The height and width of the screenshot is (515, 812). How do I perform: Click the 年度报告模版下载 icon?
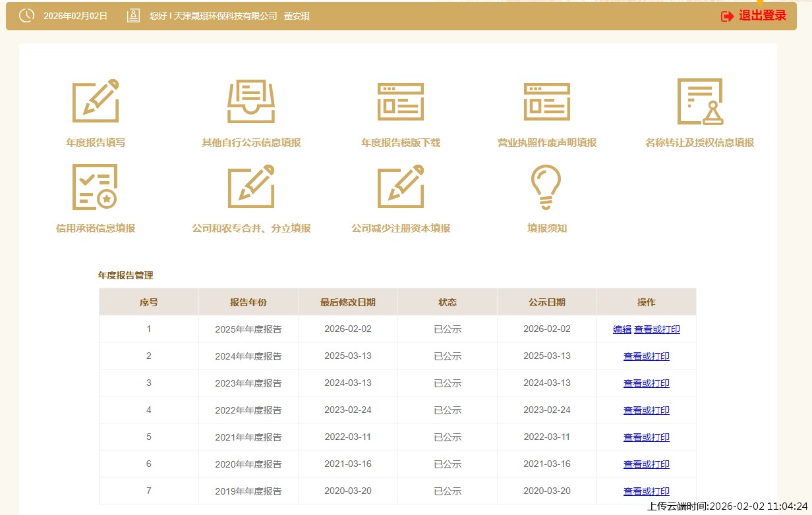401,101
